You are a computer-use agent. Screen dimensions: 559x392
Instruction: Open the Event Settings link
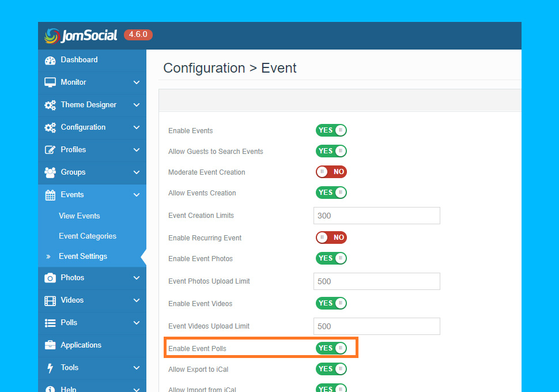(x=83, y=257)
